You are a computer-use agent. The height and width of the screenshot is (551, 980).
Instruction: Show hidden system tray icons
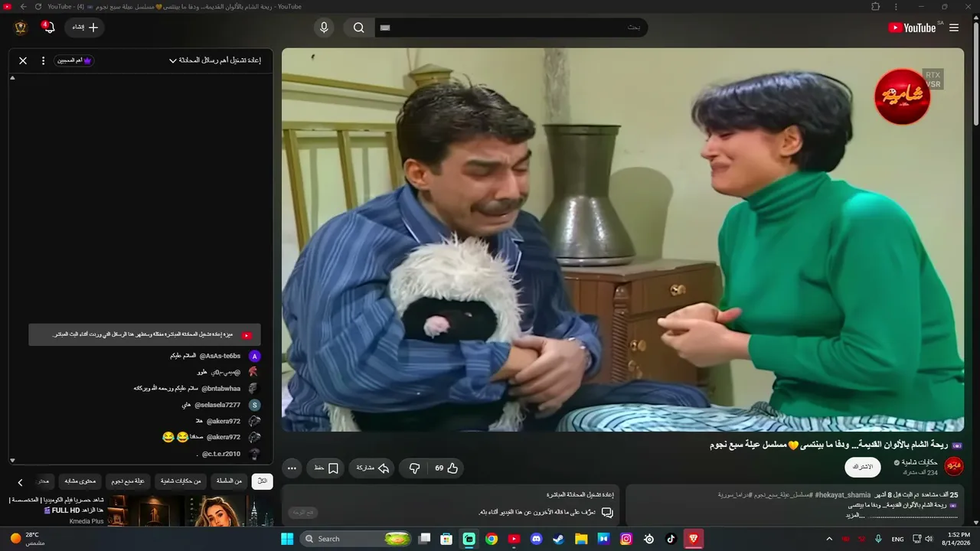pos(829,539)
